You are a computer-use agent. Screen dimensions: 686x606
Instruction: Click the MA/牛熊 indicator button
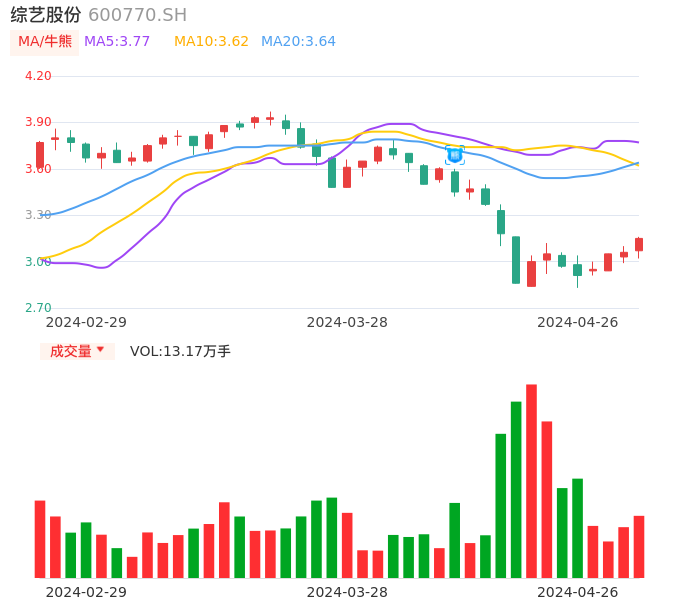click(x=45, y=42)
